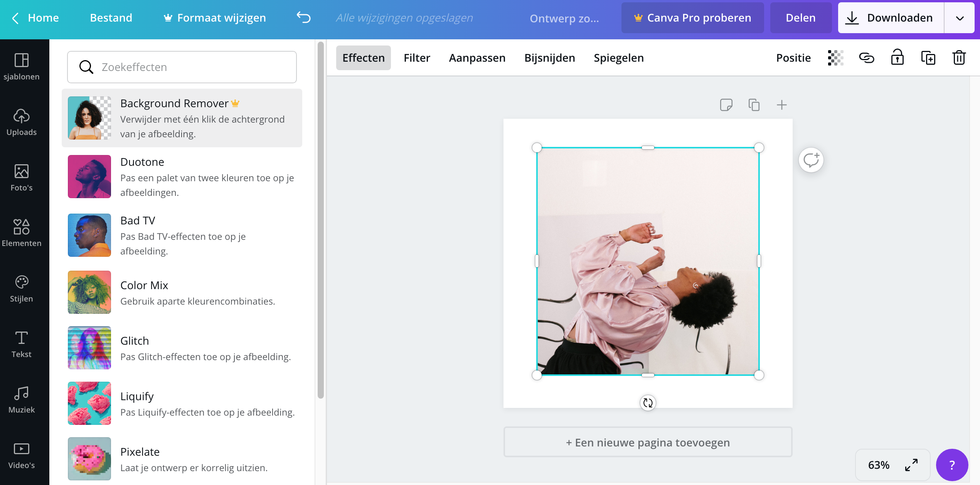Click the rotate handle below the image
Viewport: 980px width, 485px height.
click(x=648, y=403)
